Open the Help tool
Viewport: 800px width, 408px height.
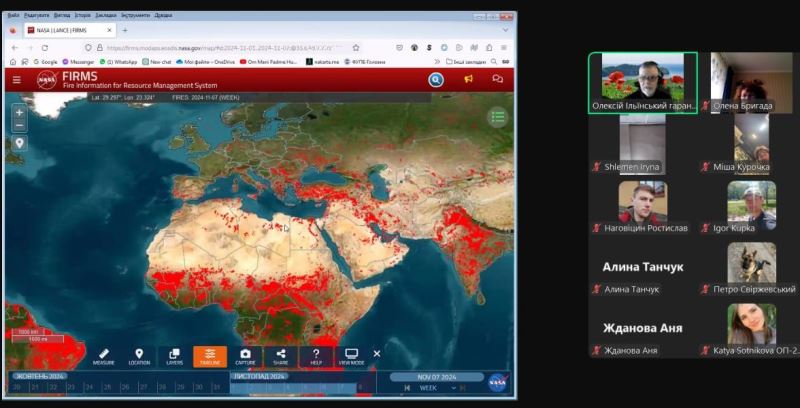pyautogui.click(x=316, y=356)
